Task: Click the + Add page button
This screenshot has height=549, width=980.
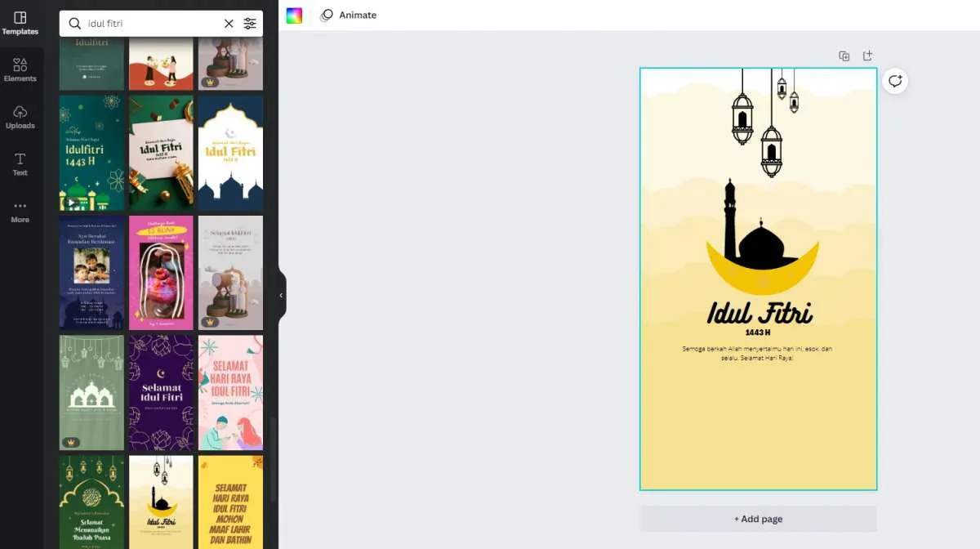Action: pyautogui.click(x=758, y=519)
